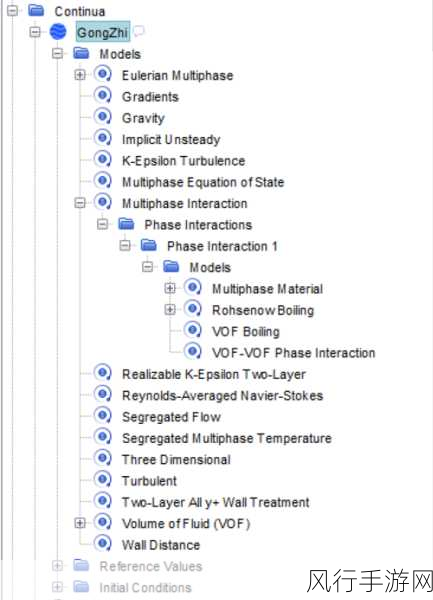
Task: Click the Wall Distance model icon
Action: click(103, 543)
